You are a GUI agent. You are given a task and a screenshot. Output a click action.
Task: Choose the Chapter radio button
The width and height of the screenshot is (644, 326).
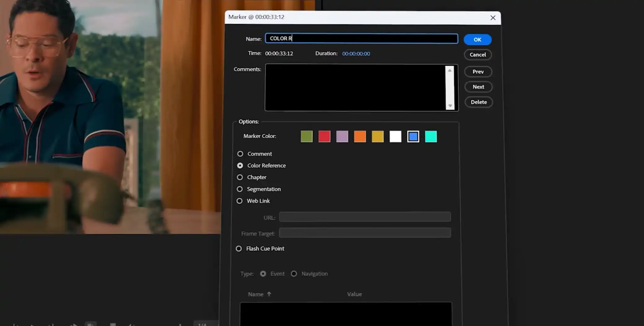click(x=240, y=177)
